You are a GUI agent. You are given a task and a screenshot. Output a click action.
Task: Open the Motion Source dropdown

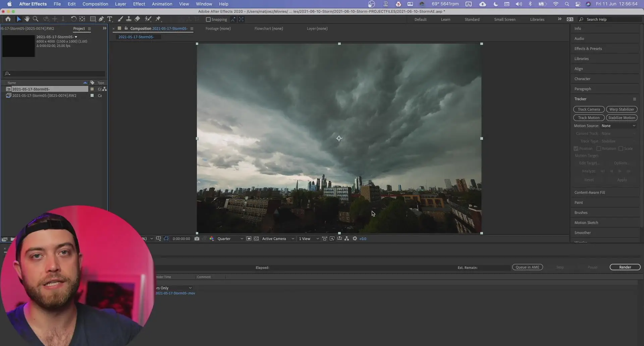tap(619, 126)
